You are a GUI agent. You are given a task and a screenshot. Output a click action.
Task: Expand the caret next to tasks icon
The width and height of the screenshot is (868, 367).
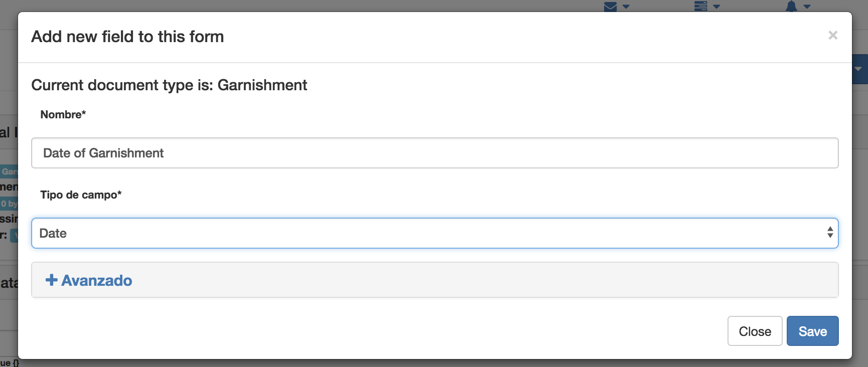coord(716,7)
